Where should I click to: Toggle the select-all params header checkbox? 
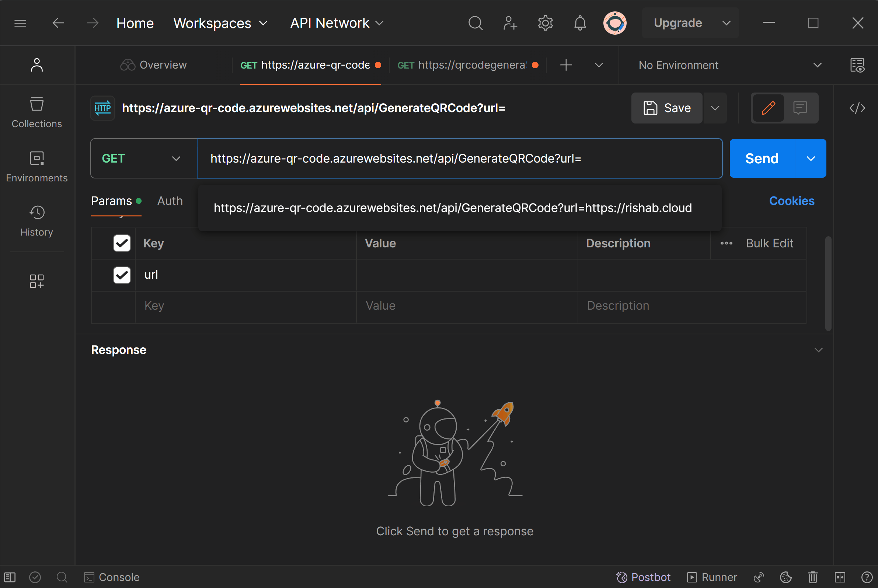[x=122, y=243]
